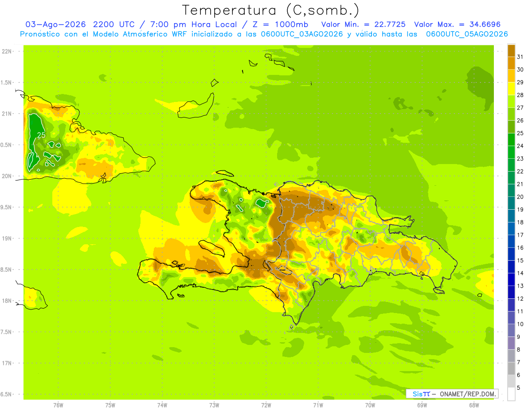Viewport: 532px width, 411px height.
Task: Click the '23' value on the color legend
Action: tap(520, 158)
